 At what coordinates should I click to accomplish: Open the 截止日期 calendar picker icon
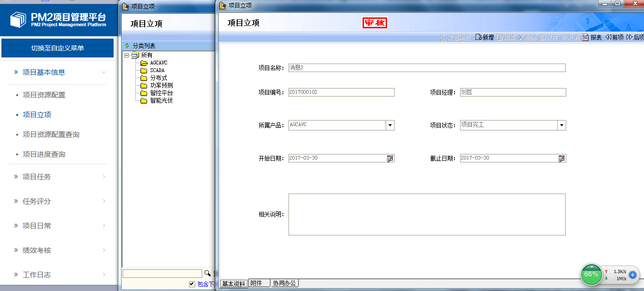561,159
